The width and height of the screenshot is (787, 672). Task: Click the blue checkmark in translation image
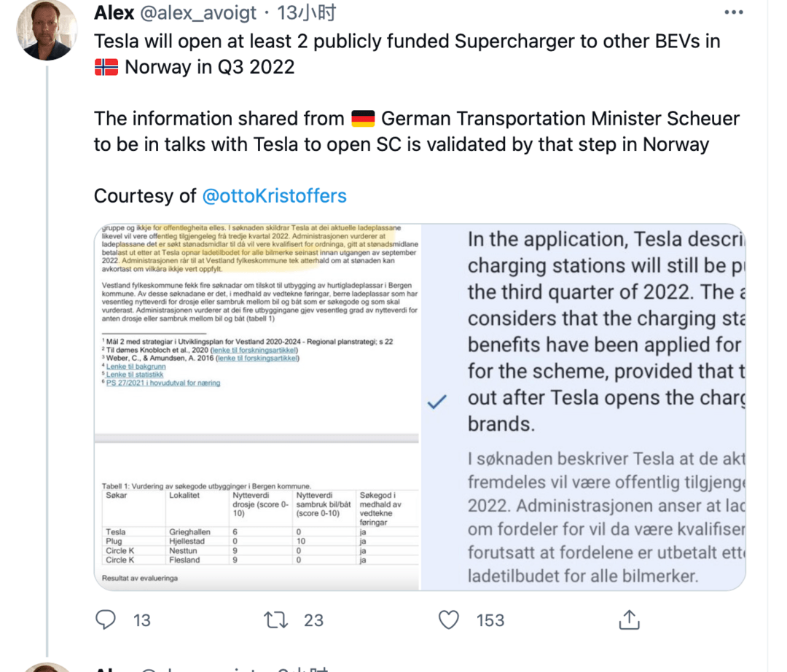click(x=436, y=402)
